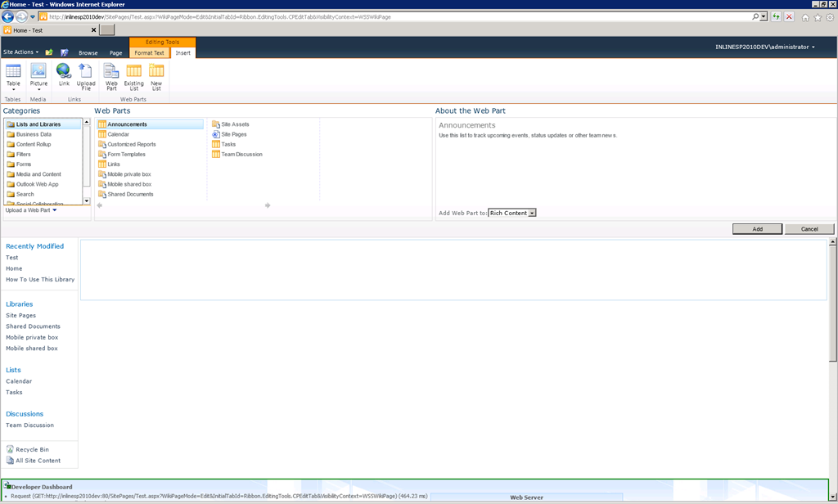838x504 pixels.
Task: Select the Announcements web part
Action: pos(150,124)
